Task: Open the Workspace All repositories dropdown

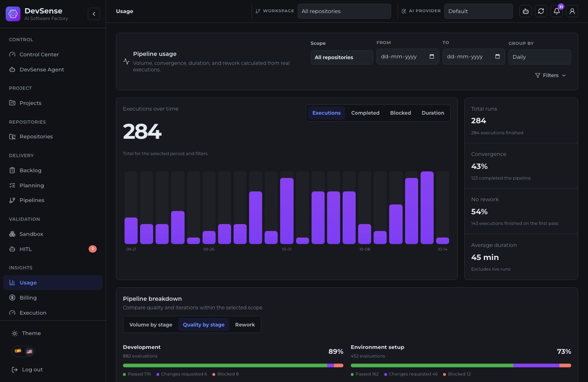Action: coord(344,11)
